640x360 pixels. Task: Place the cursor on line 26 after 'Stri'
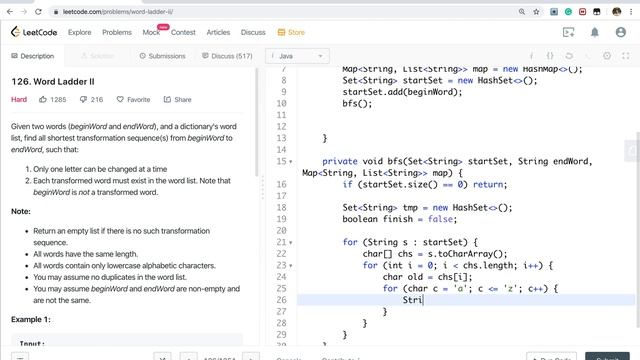click(424, 300)
